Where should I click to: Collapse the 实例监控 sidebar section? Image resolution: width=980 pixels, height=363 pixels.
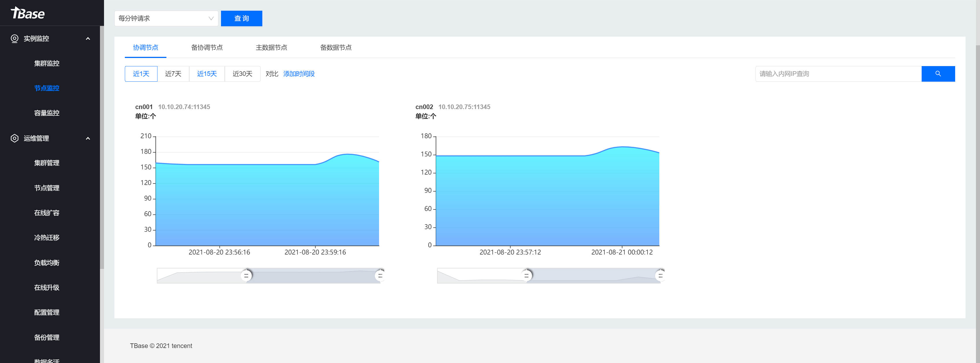coord(88,38)
